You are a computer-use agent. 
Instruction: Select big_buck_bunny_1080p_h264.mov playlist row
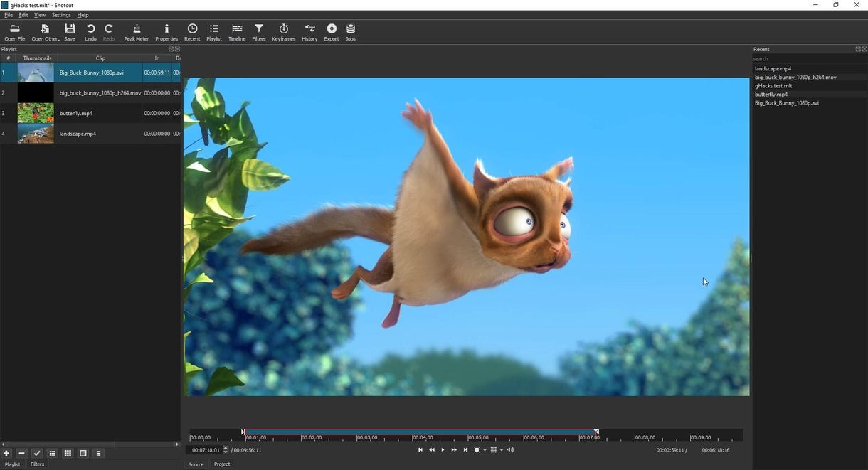(x=90, y=92)
